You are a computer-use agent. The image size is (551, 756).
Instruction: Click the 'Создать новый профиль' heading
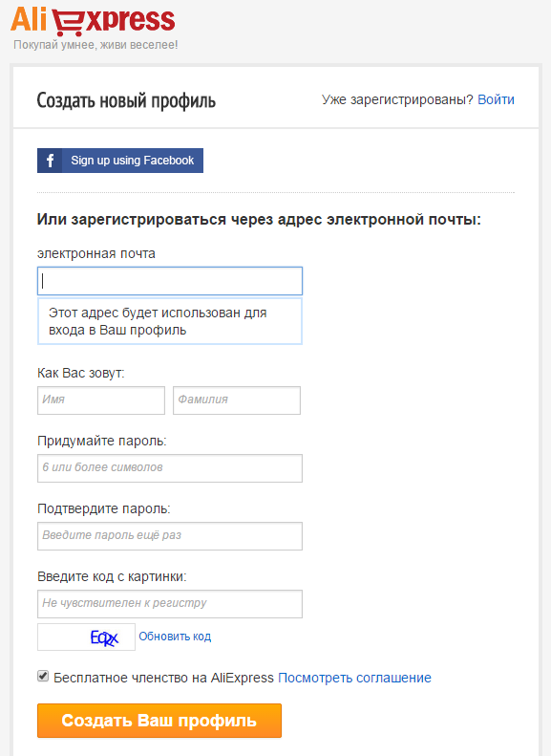[x=126, y=100]
